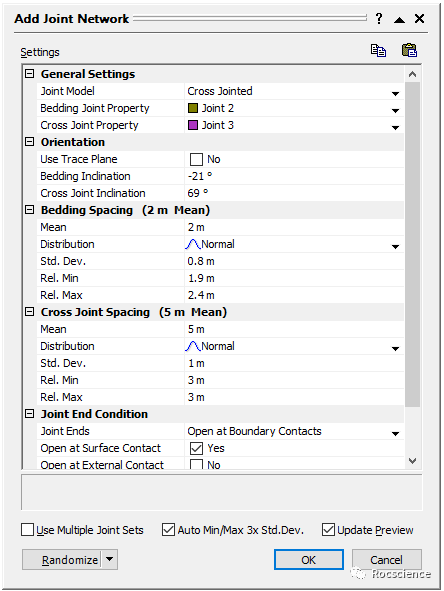Click Bedding Spacing Rel. Max value 2.4 m
The height and width of the screenshot is (591, 444).
point(201,295)
